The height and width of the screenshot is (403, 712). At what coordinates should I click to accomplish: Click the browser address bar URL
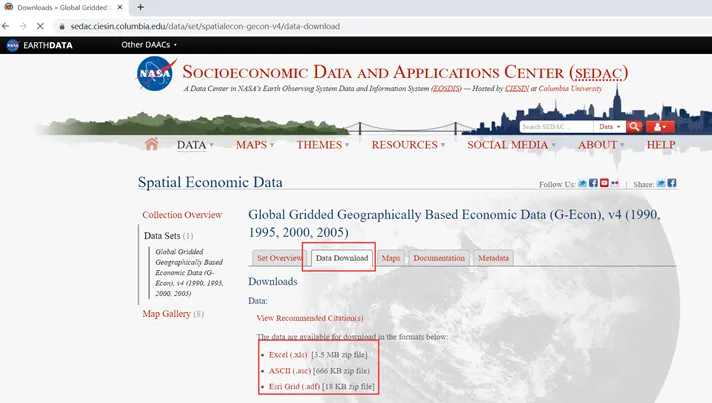click(205, 26)
